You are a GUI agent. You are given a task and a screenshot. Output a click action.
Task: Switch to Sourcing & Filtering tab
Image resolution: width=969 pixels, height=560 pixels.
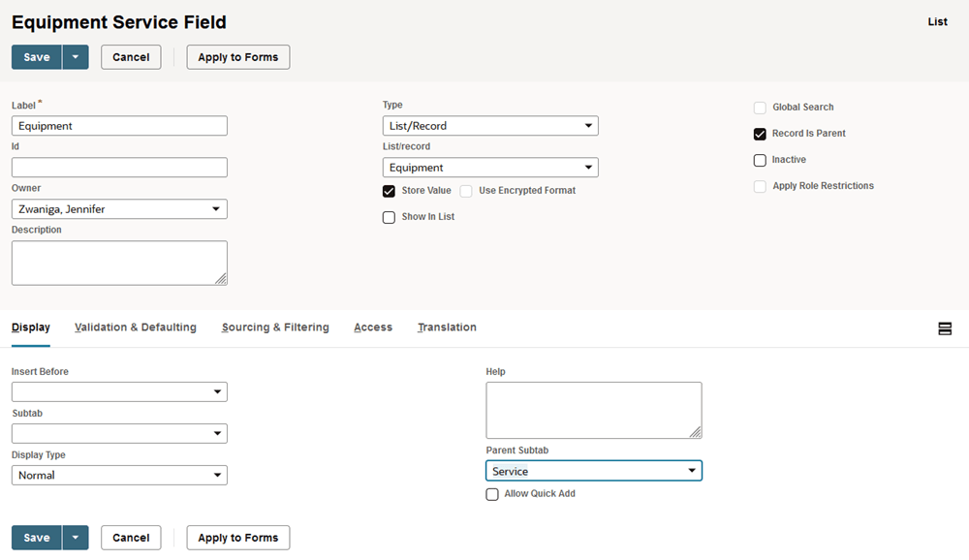(275, 327)
